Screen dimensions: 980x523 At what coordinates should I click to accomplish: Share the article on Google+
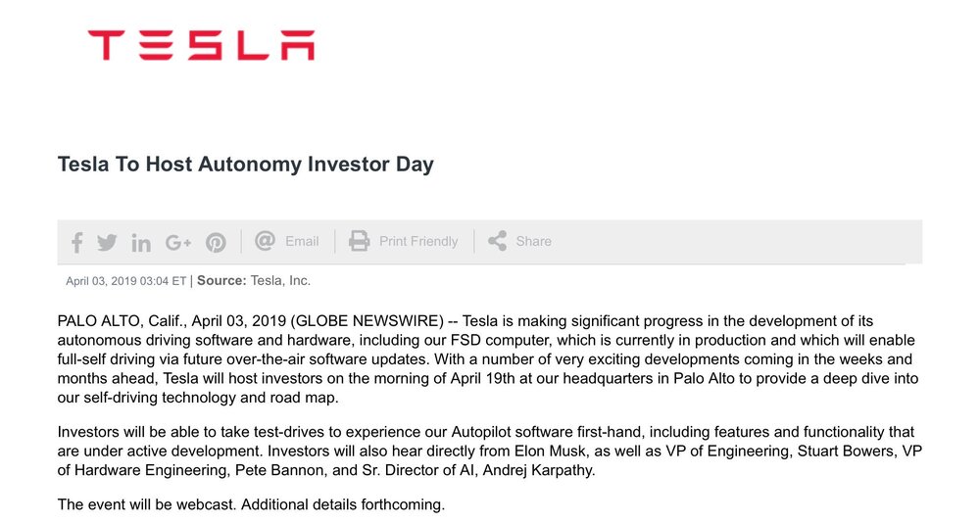178,242
